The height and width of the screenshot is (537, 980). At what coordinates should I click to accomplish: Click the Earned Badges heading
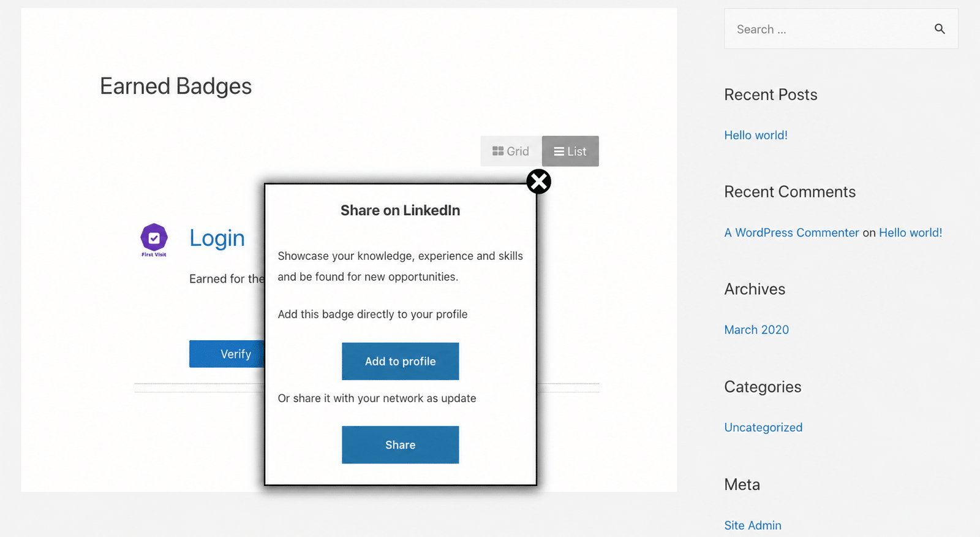(176, 86)
